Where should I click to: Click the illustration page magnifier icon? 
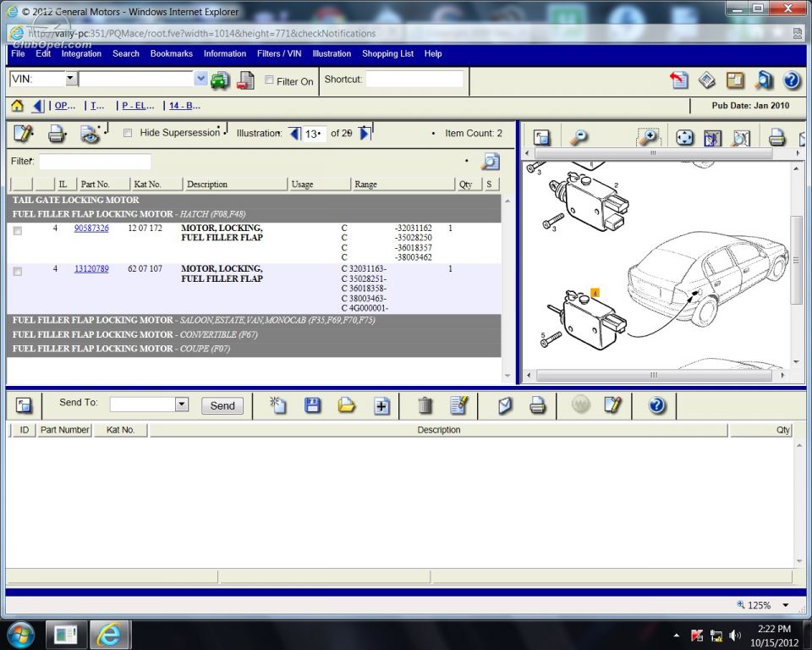coord(741,138)
